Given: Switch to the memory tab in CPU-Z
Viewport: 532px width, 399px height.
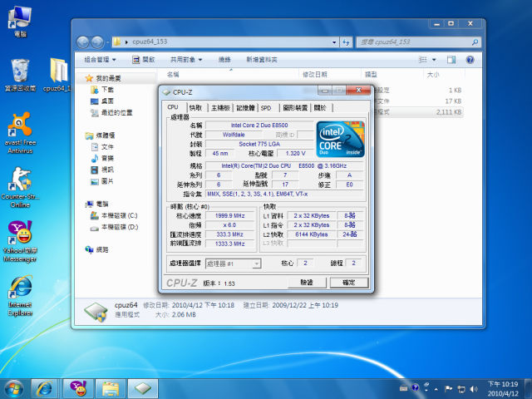Looking at the screenshot, I should tap(246, 108).
